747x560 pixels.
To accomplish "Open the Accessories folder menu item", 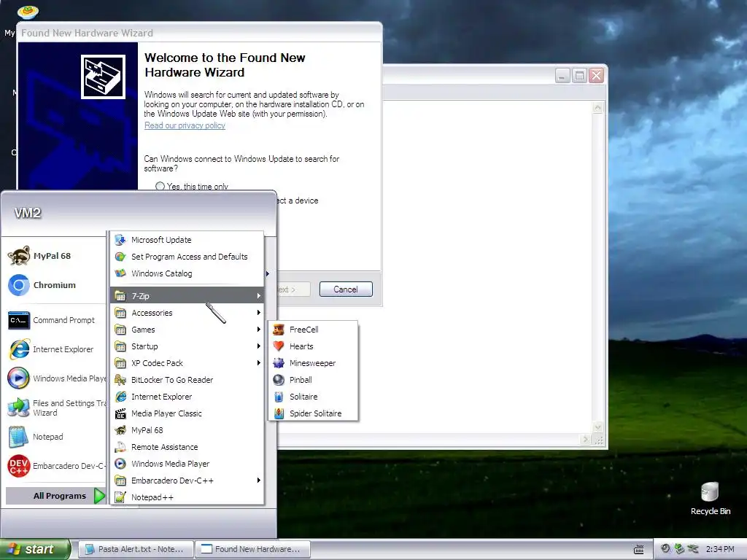I will tap(187, 312).
